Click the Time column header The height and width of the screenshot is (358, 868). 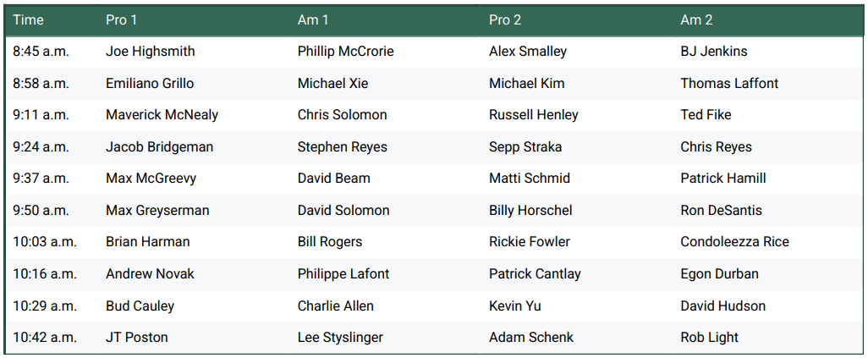(x=28, y=19)
